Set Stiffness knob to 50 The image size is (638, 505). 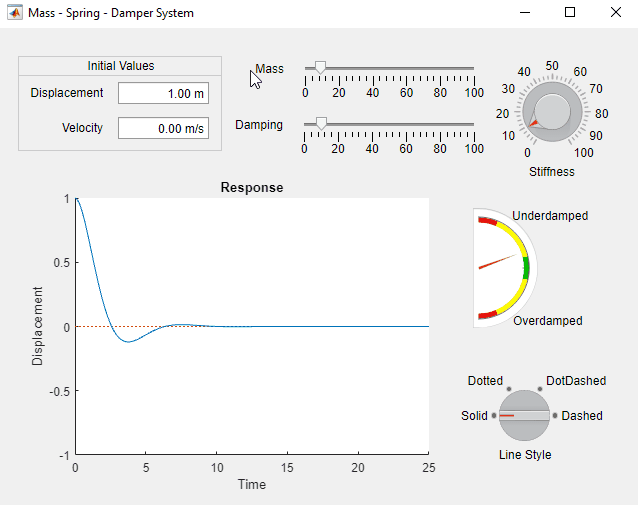click(x=552, y=66)
